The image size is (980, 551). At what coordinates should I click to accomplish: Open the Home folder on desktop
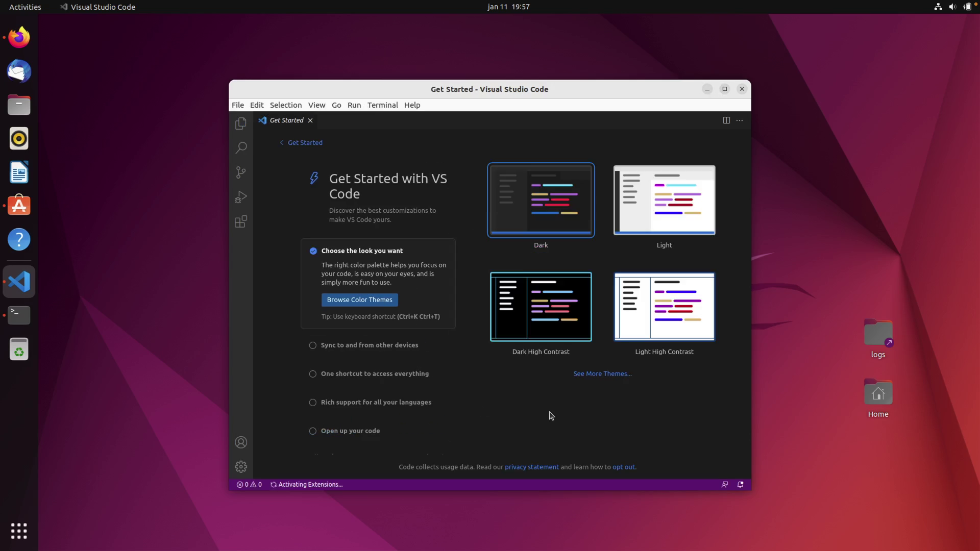pos(878,398)
